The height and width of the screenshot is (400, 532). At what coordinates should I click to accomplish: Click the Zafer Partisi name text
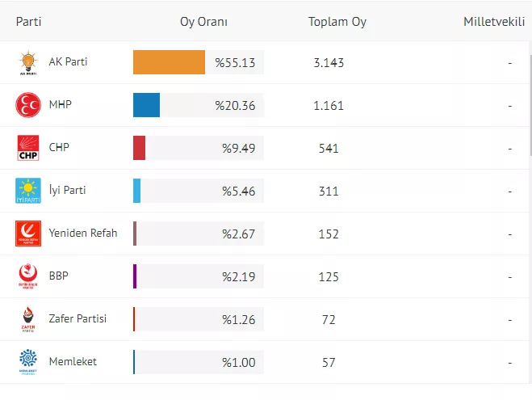pyautogui.click(x=77, y=319)
